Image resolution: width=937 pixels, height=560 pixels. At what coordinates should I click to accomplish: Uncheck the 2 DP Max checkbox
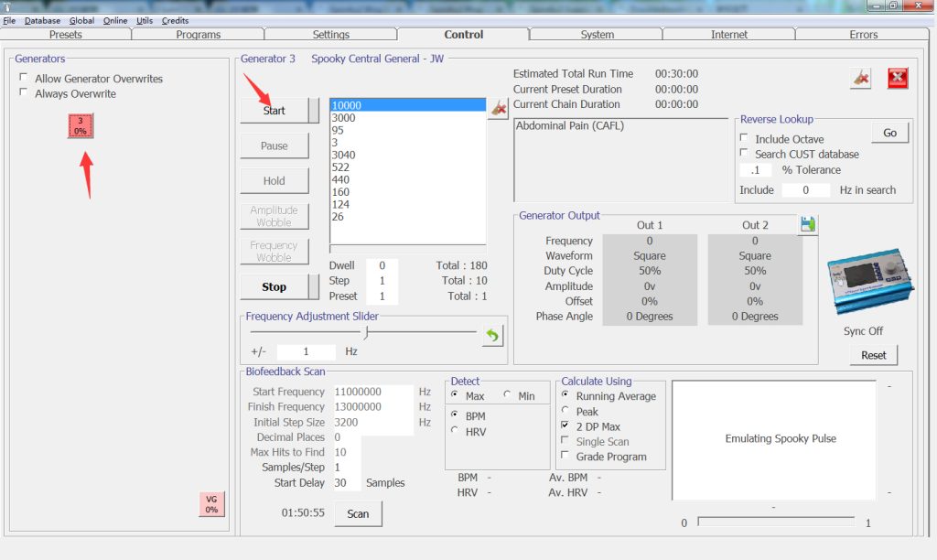[565, 426]
